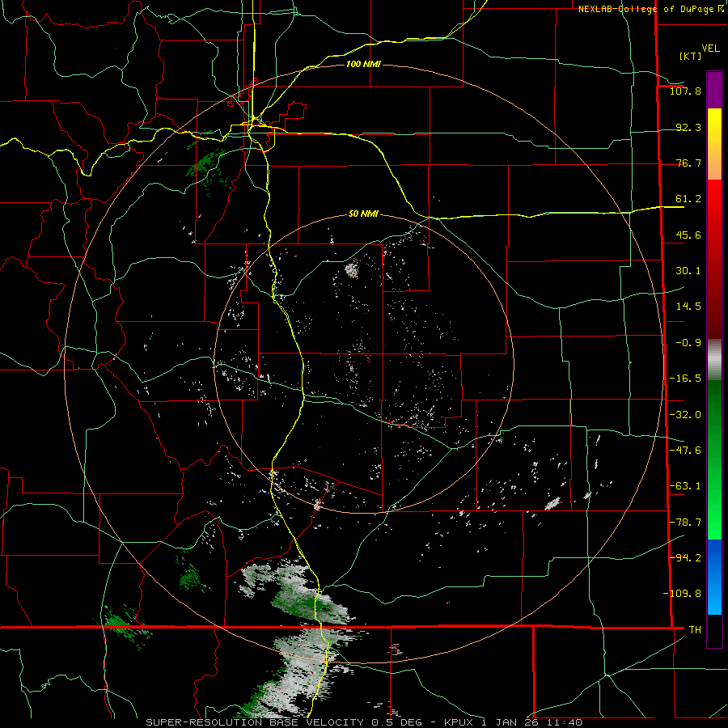The width and height of the screenshot is (728, 728).
Task: Select the -109.8 legend value
Action: pos(682,594)
